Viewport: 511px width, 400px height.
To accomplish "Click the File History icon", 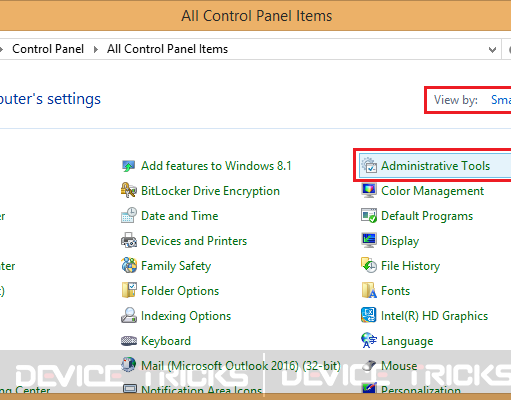I will click(369, 266).
